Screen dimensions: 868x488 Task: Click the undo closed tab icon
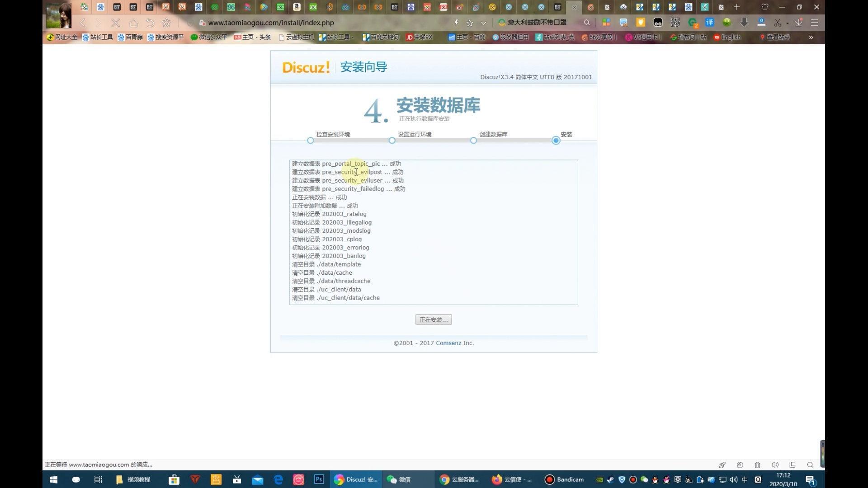tap(150, 23)
